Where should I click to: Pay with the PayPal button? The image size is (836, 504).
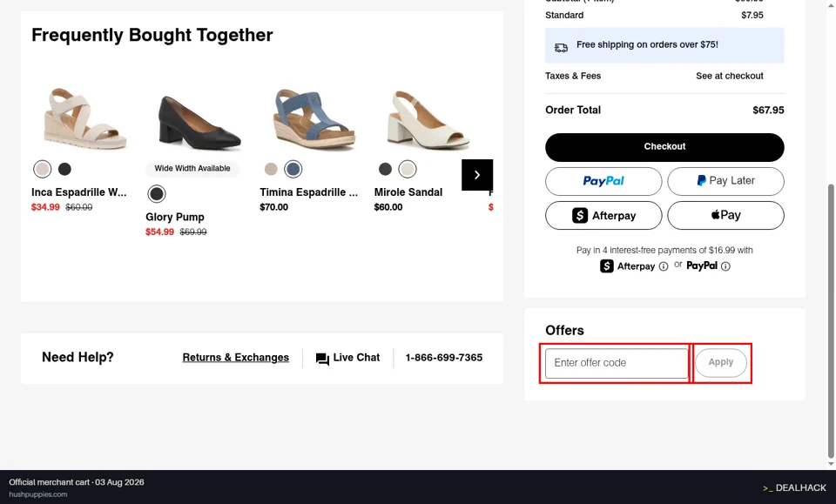[603, 181]
